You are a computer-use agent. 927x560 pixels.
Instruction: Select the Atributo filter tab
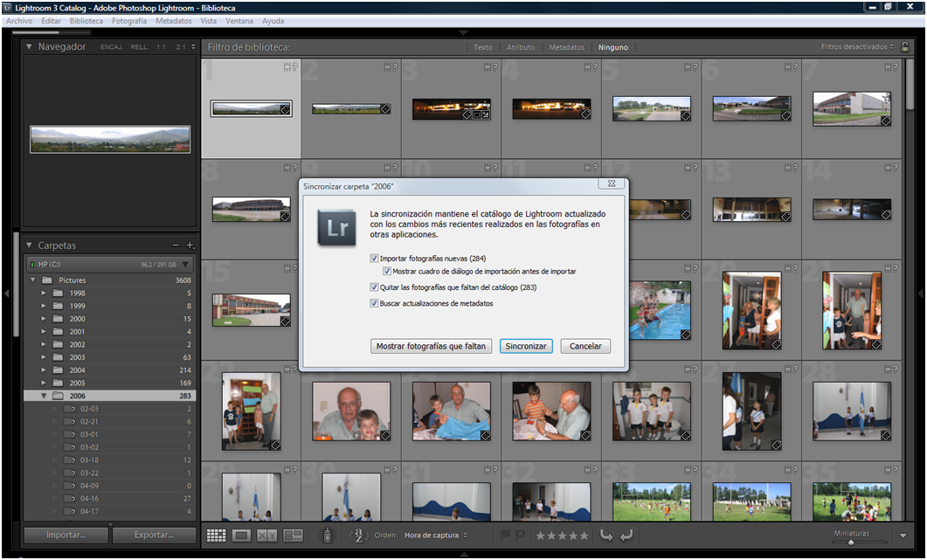521,47
